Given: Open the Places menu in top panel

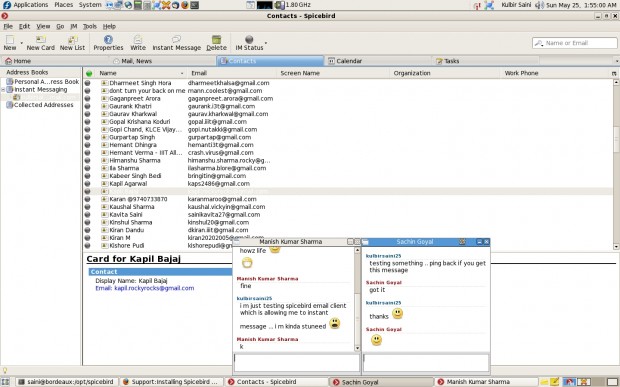Looking at the screenshot, I should (x=64, y=5).
